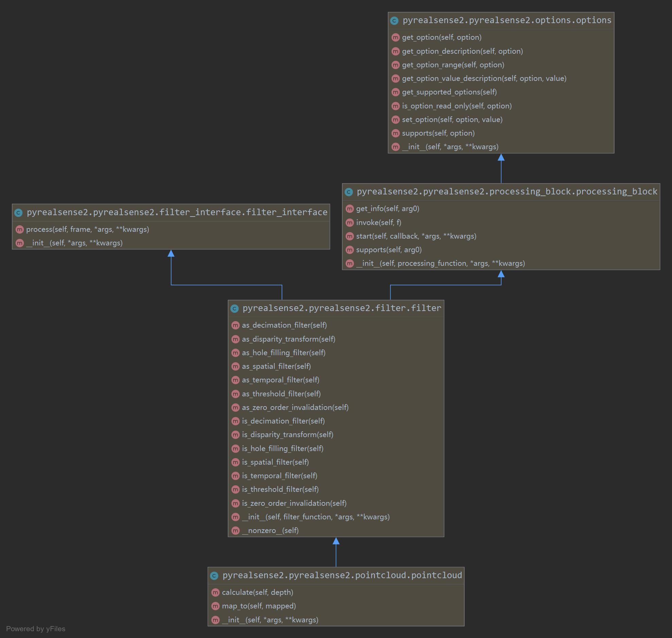672x638 pixels.
Task: Click the method icon next to is_threshold_filter
Action: tap(235, 489)
